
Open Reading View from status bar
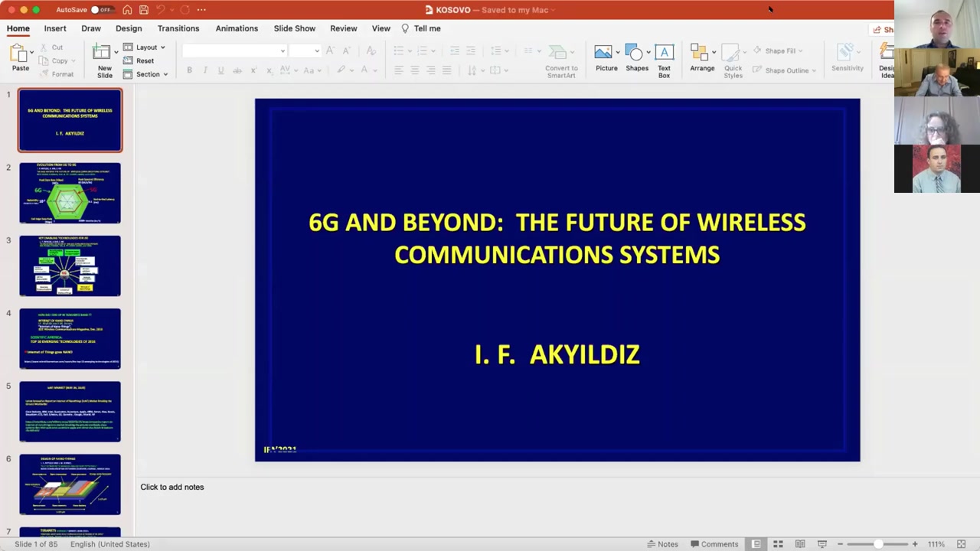coord(800,544)
